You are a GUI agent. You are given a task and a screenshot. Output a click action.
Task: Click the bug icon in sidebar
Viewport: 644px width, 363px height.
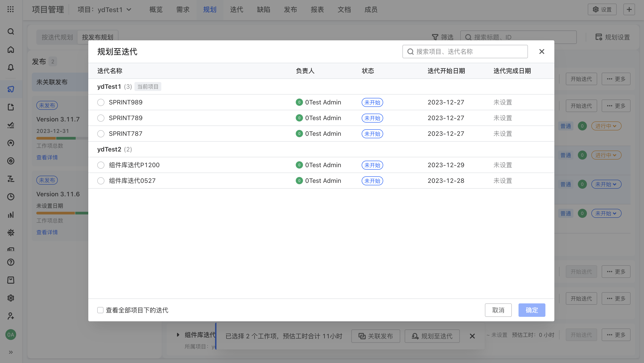[11, 233]
